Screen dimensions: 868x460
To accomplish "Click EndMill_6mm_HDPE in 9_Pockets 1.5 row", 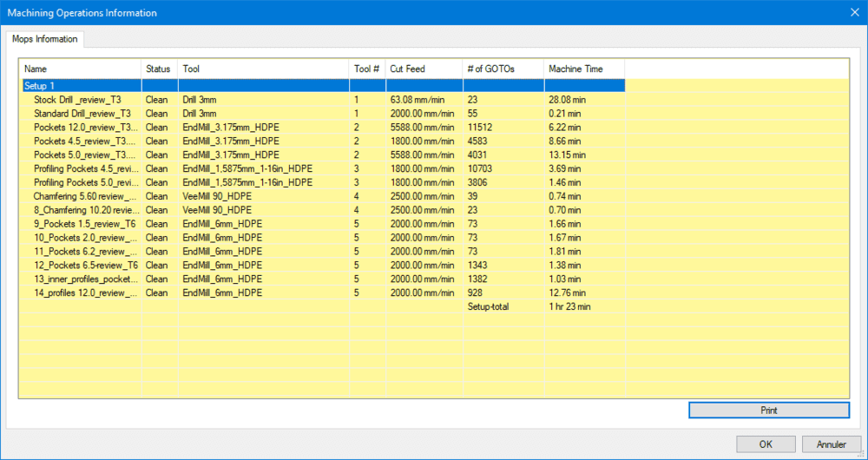I will [x=222, y=224].
